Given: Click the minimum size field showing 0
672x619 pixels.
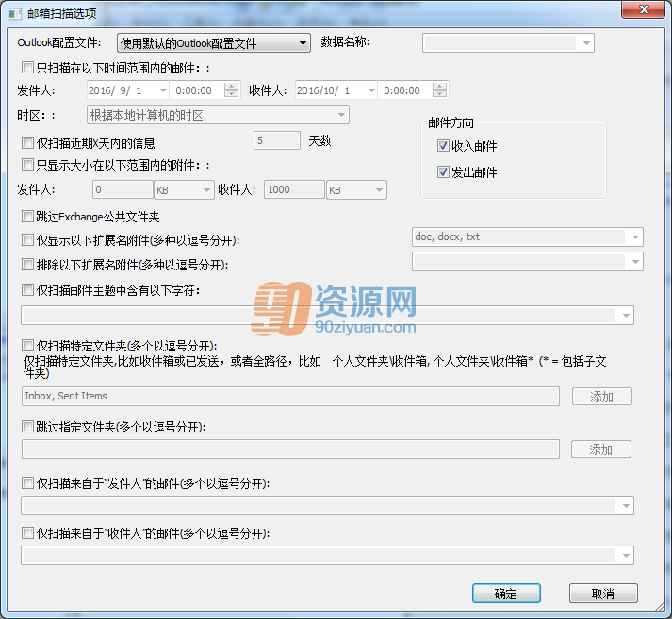Looking at the screenshot, I should click(x=123, y=189).
